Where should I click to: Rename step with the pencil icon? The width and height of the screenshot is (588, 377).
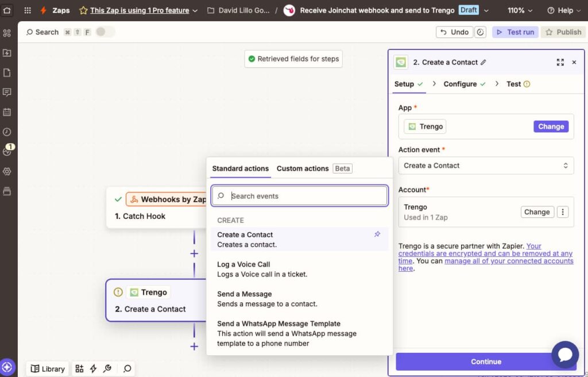(x=483, y=62)
